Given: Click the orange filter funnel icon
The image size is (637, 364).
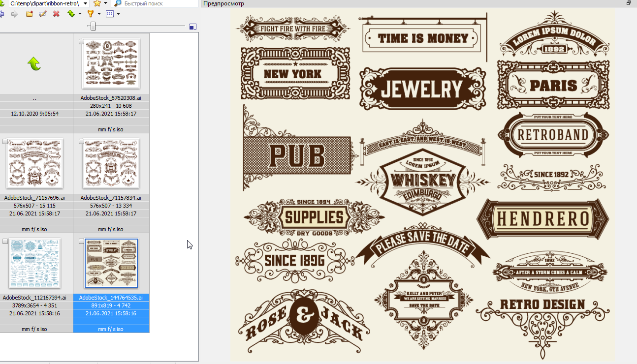Looking at the screenshot, I should click(x=91, y=14).
